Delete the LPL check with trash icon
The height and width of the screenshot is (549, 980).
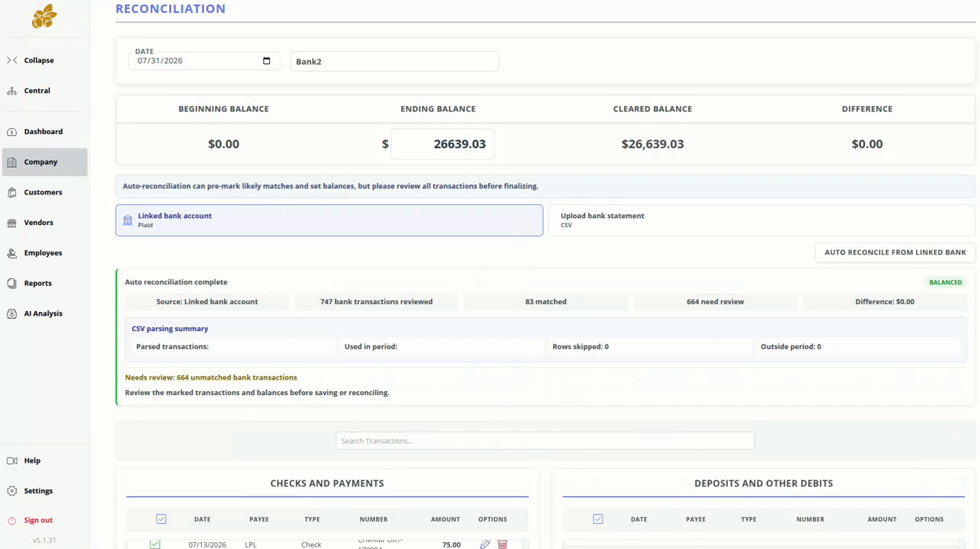pyautogui.click(x=502, y=544)
